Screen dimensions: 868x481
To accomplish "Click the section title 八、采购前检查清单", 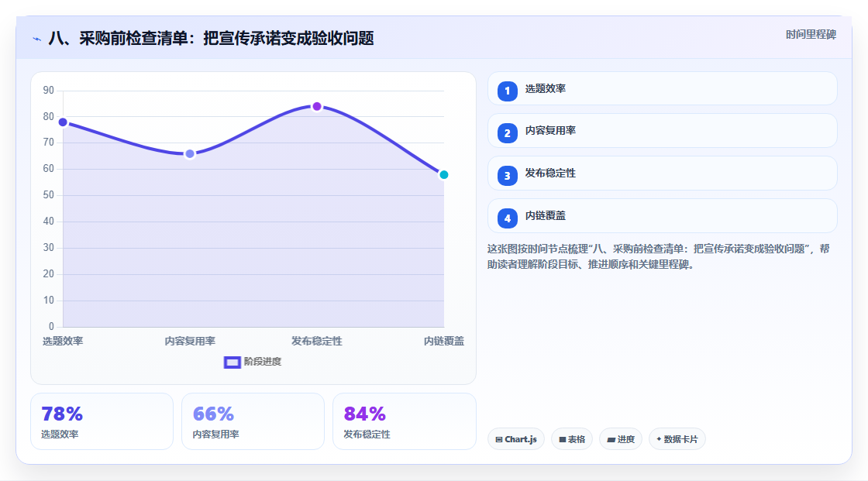I will 212,39.
